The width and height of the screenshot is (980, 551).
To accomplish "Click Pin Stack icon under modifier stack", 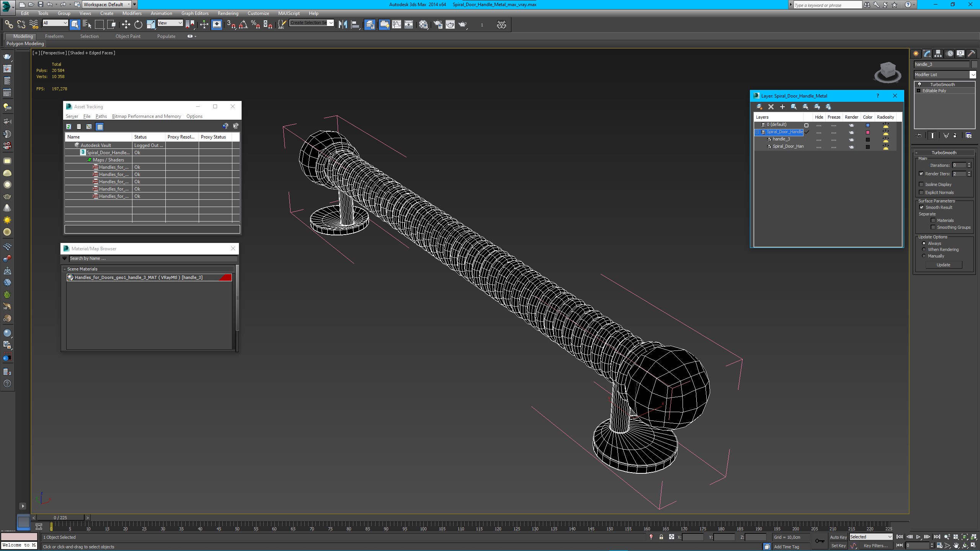I will click(x=919, y=135).
